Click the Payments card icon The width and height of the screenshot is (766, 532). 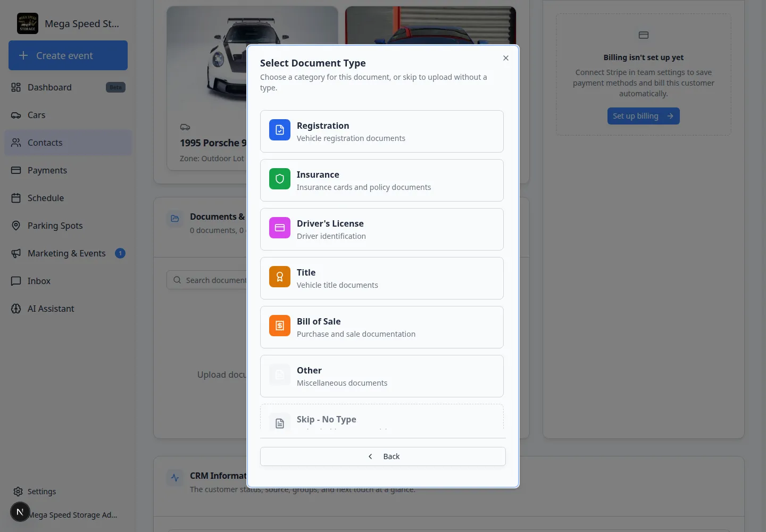[16, 170]
